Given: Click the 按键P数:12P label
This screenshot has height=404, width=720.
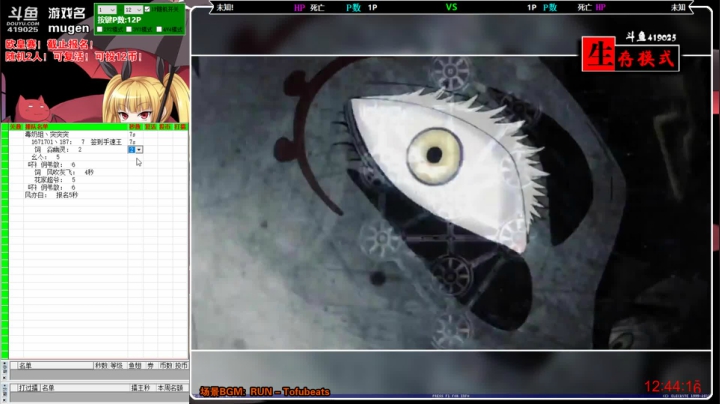Looking at the screenshot, I should pyautogui.click(x=119, y=20).
